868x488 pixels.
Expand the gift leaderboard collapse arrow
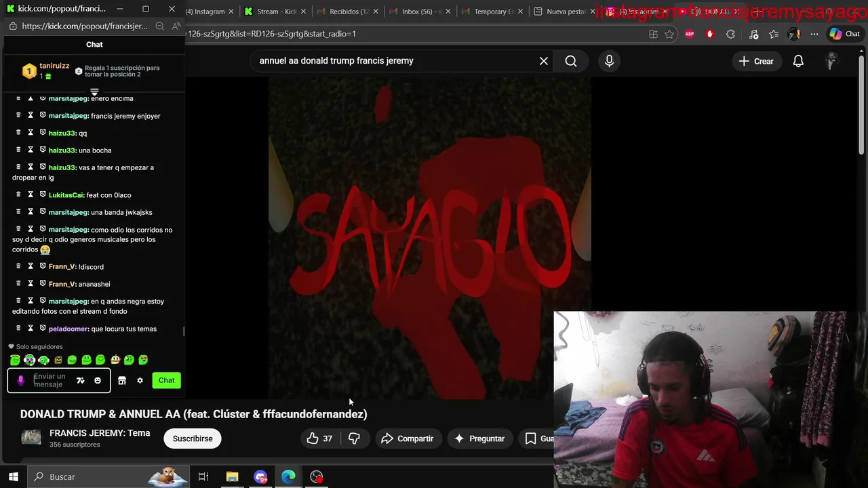[94, 91]
